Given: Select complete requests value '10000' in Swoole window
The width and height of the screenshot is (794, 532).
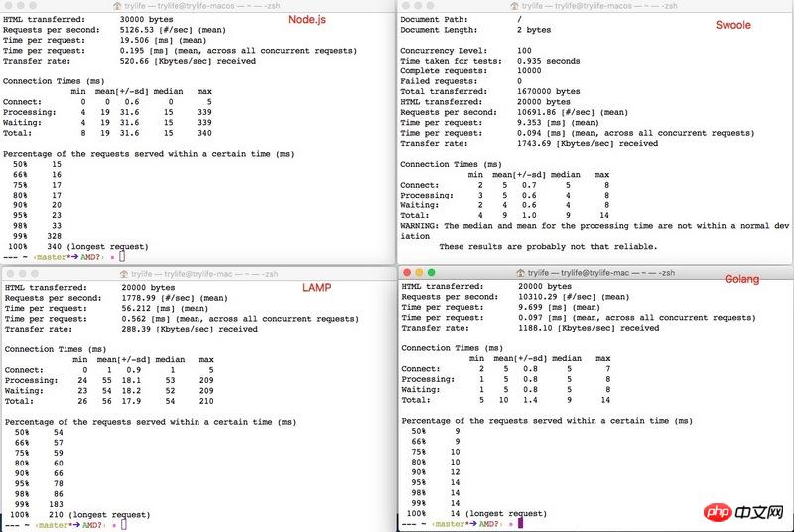Looking at the screenshot, I should pyautogui.click(x=529, y=71).
